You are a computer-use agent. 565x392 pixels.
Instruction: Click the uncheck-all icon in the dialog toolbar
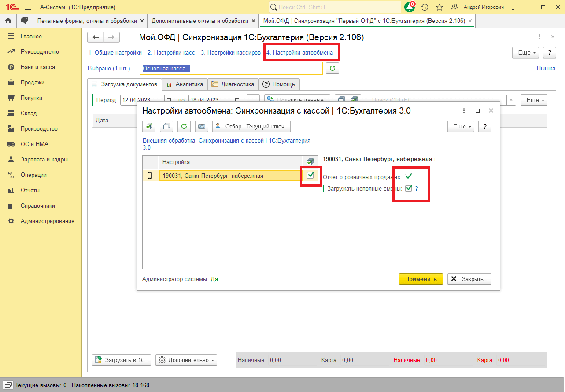[x=167, y=126]
